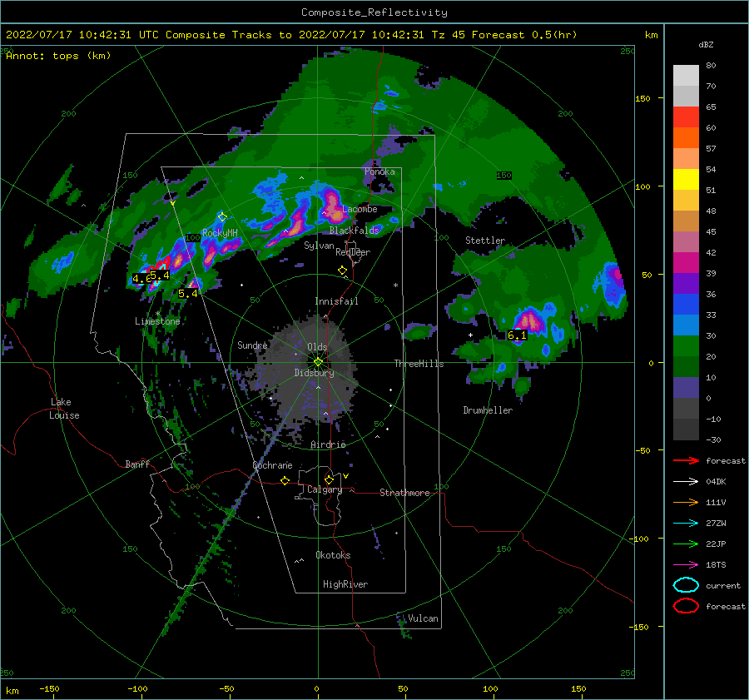Click the Lake Louise label
Viewport: 749px width, 700px height.
point(64,409)
